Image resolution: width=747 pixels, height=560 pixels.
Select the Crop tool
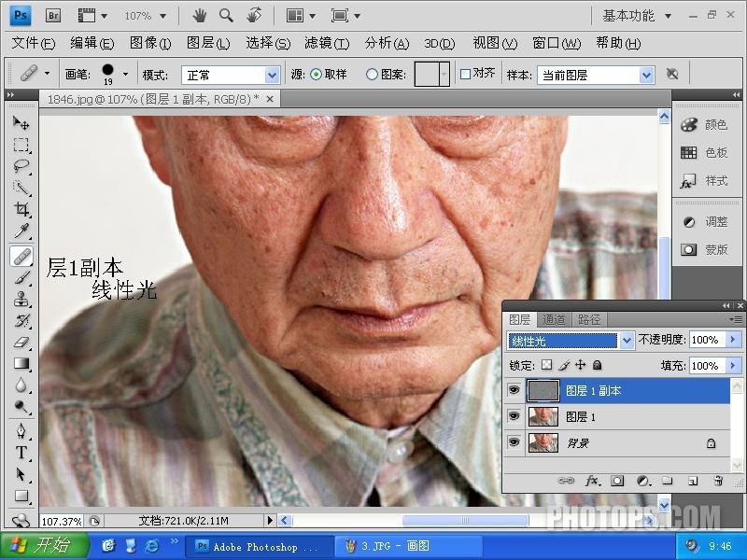(x=21, y=209)
